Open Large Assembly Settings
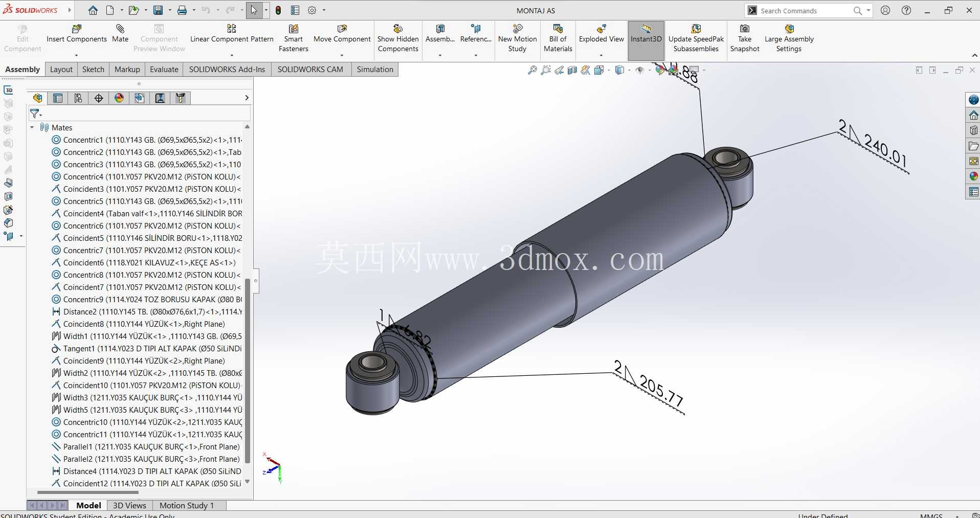Image resolution: width=980 pixels, height=518 pixels. [789, 38]
